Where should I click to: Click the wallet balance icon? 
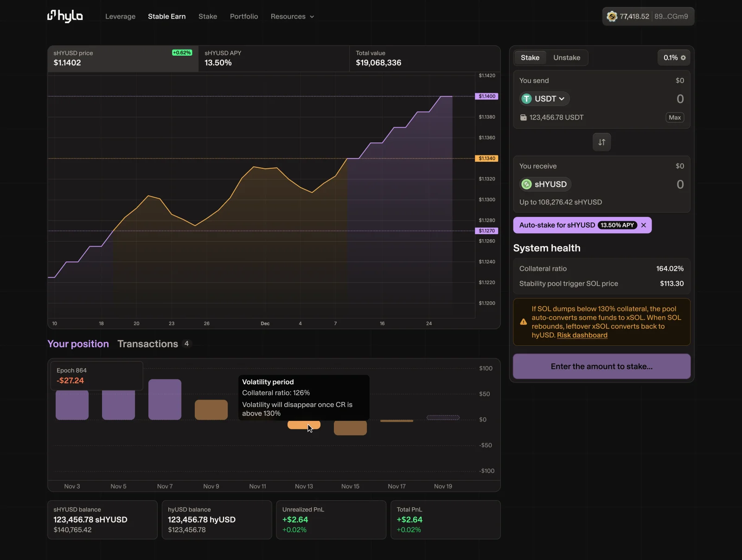(523, 117)
